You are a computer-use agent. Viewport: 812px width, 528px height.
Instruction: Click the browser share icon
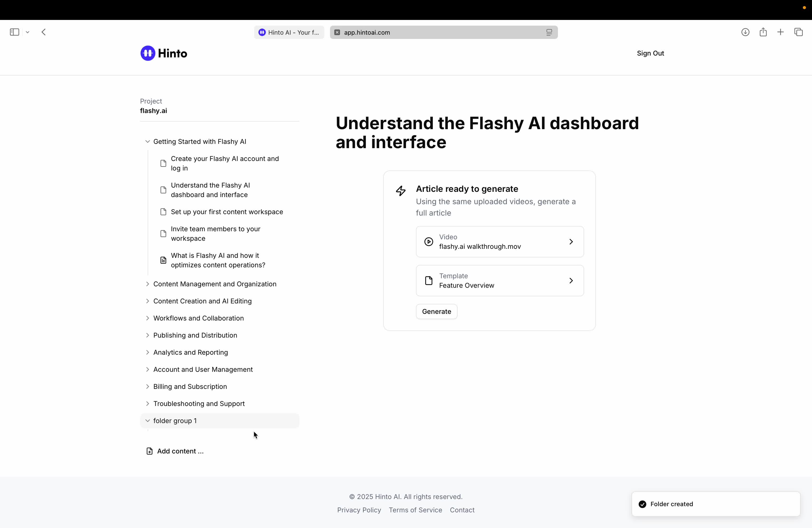click(763, 32)
